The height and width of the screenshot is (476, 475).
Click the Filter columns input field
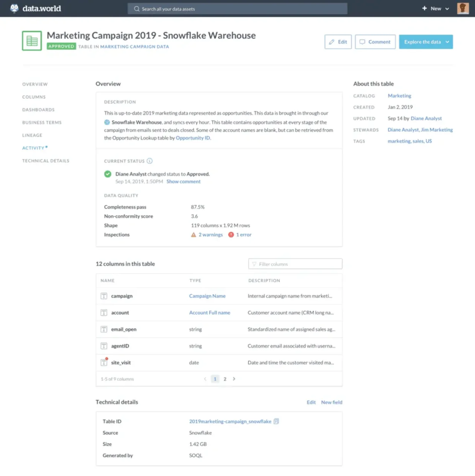(295, 264)
